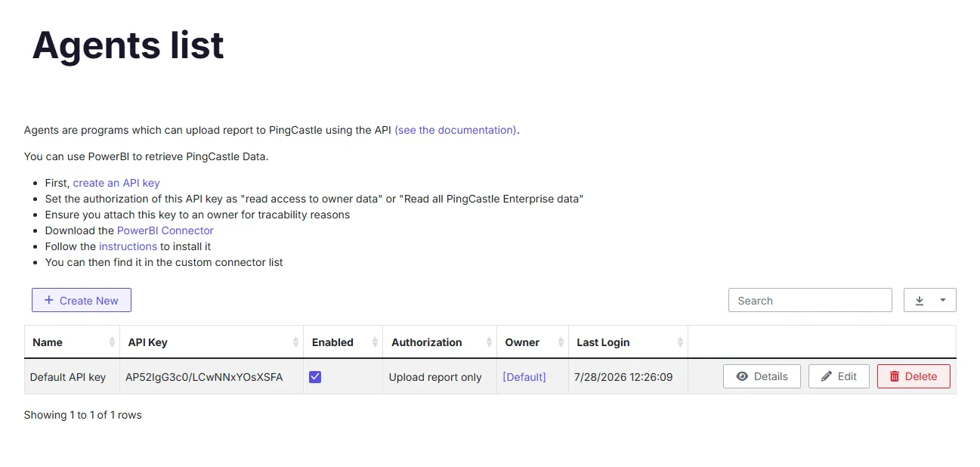Click the download export icon
Viewport: 980px width, 467px height.
point(920,300)
